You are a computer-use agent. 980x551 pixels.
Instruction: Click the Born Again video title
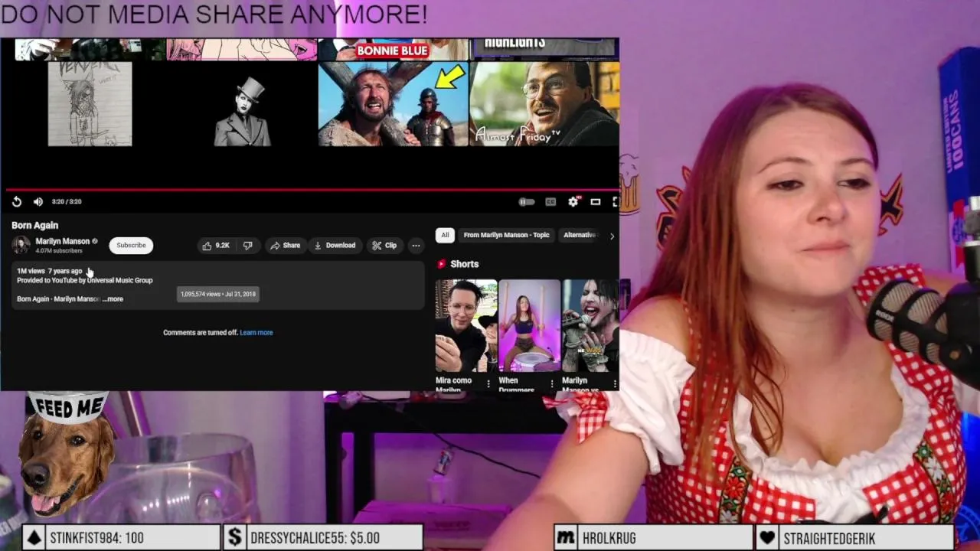34,226
